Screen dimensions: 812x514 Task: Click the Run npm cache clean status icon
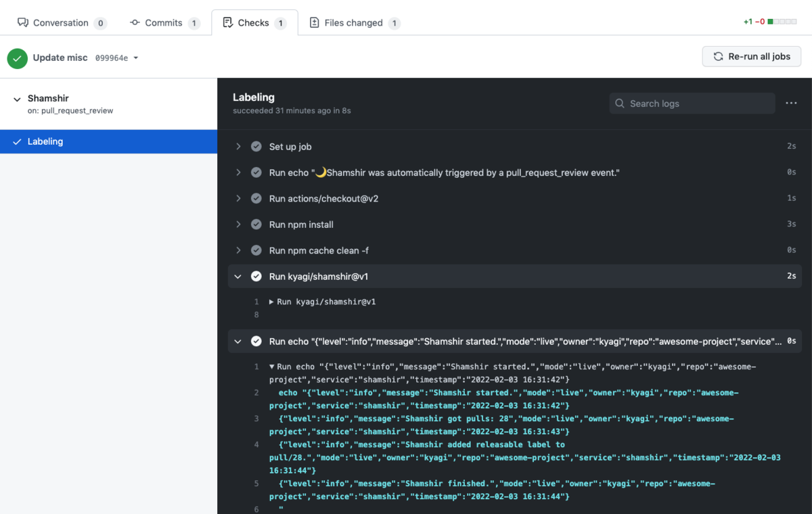(256, 250)
